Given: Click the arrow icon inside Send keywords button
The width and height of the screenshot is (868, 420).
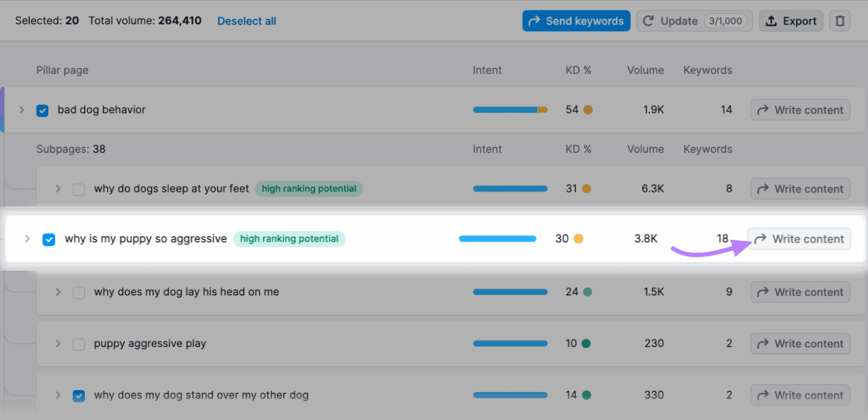Looking at the screenshot, I should [x=535, y=21].
